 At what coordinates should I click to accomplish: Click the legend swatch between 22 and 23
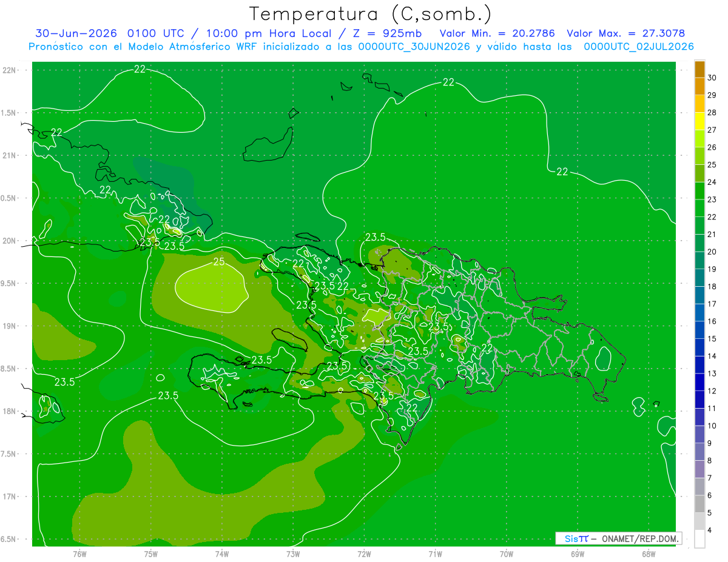[x=699, y=209]
